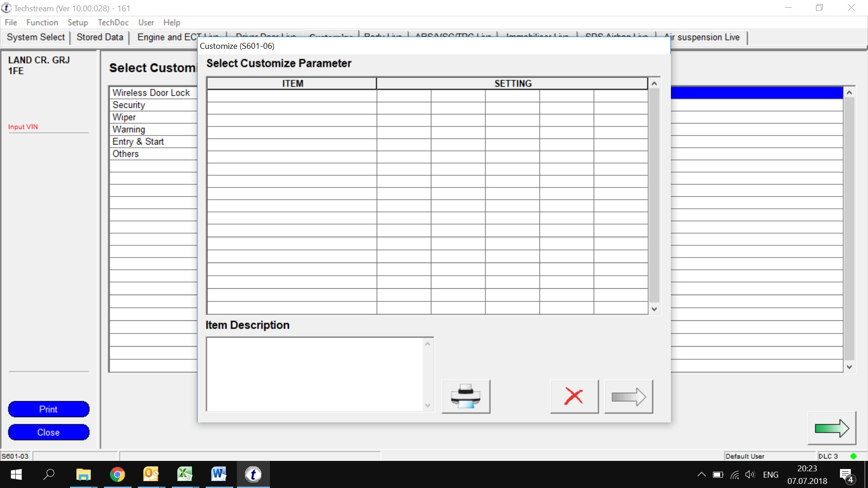The height and width of the screenshot is (488, 868).
Task: Click the Print button on main screen
Action: click(x=48, y=409)
